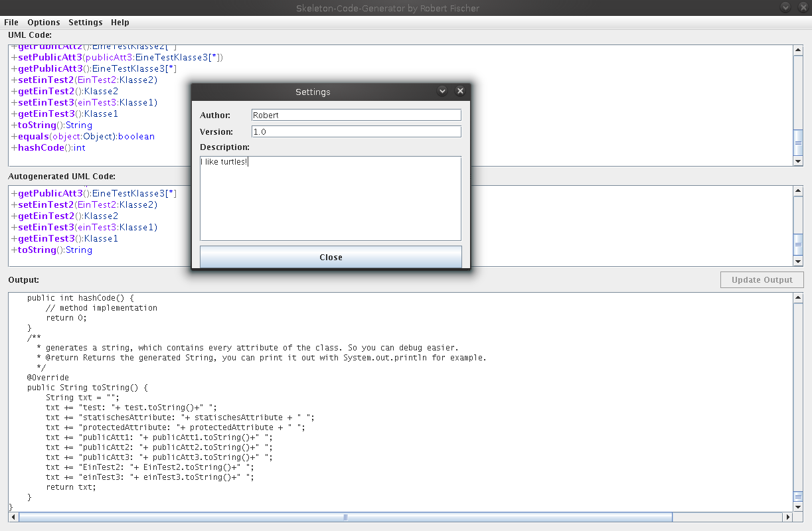Open the Options menu
The height and width of the screenshot is (531, 812).
44,22
